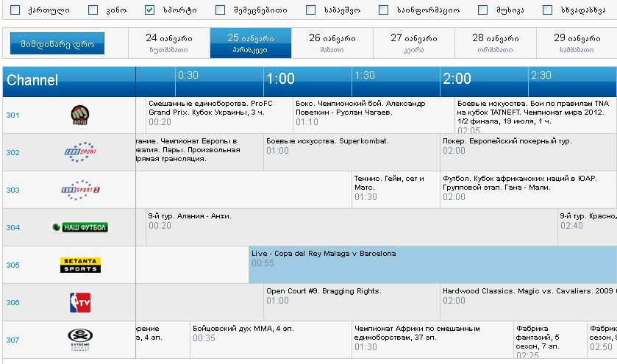Click the Nash Futbol channel logo

pos(80,227)
